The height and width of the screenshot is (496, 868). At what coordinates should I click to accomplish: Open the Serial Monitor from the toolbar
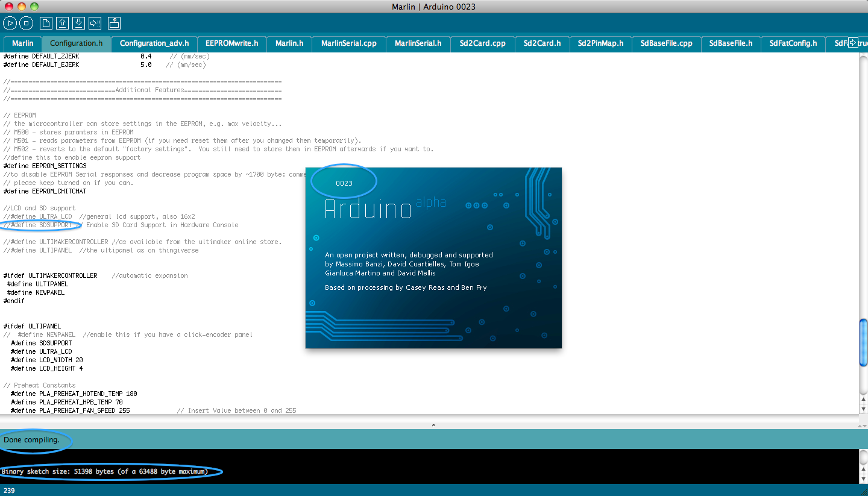click(115, 24)
